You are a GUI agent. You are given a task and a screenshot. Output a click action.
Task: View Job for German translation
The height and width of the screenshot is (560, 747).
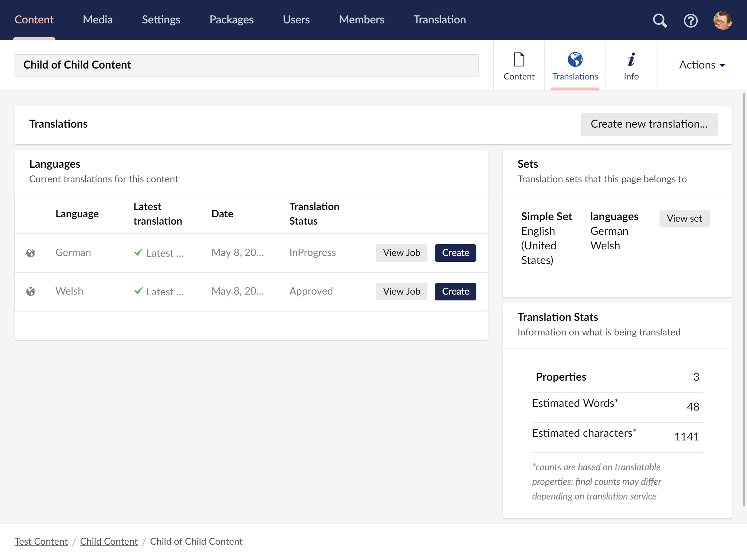tap(401, 253)
